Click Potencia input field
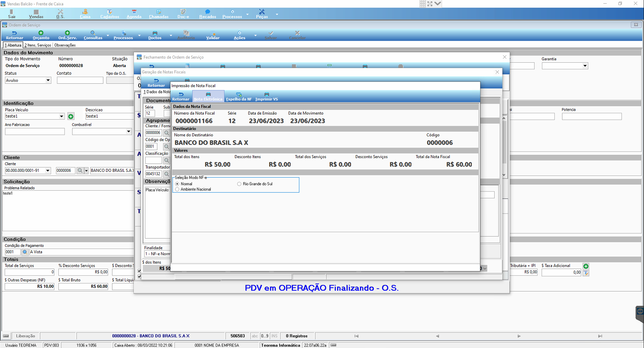 click(592, 116)
